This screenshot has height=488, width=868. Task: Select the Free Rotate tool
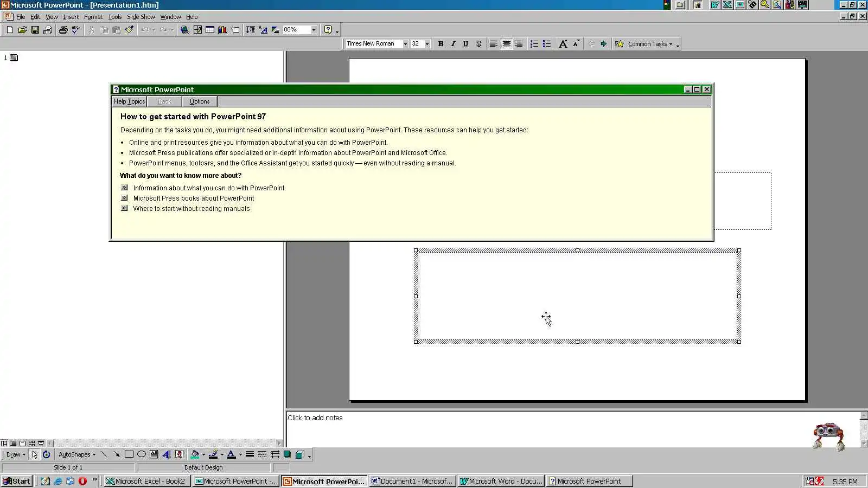tap(47, 454)
